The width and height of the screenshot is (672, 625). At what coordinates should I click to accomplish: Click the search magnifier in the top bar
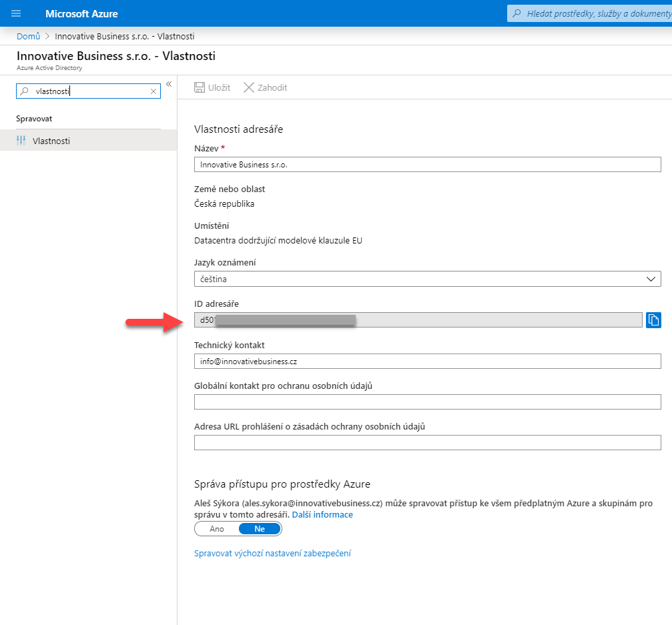517,13
